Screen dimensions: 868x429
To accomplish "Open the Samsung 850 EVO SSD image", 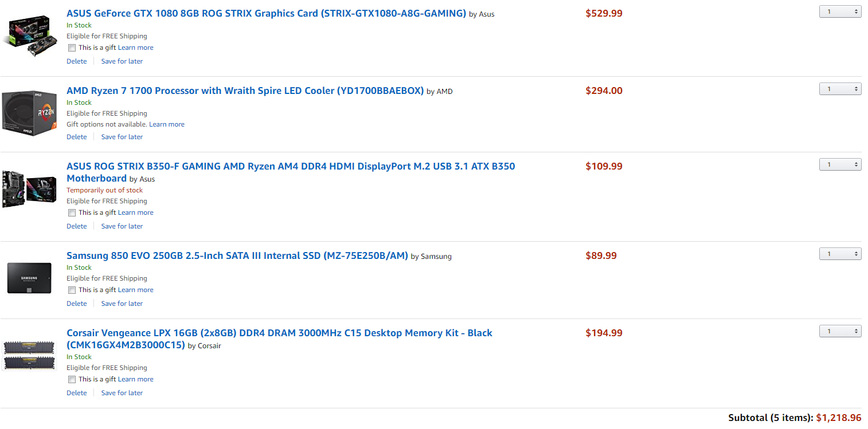I will click(29, 278).
